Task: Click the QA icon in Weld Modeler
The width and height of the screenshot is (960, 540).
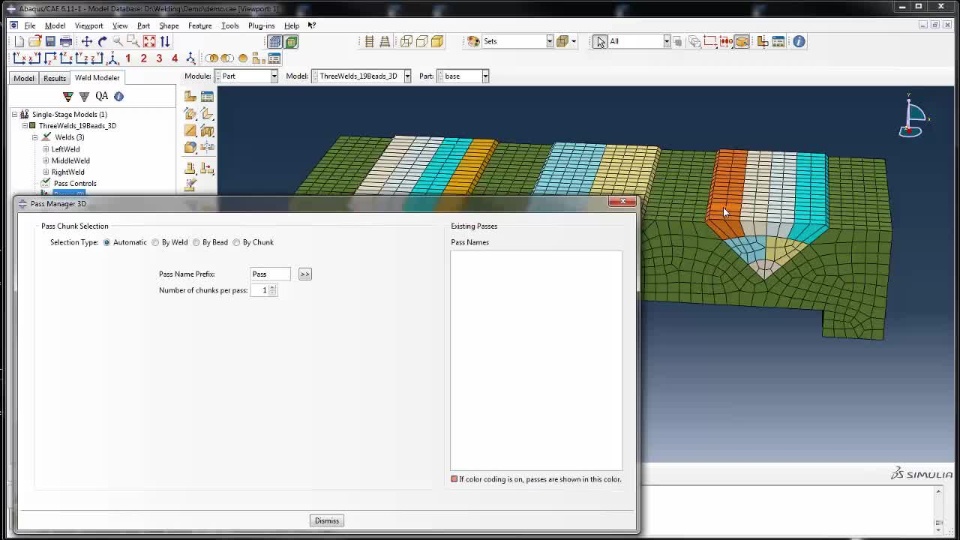Action: pos(102,96)
